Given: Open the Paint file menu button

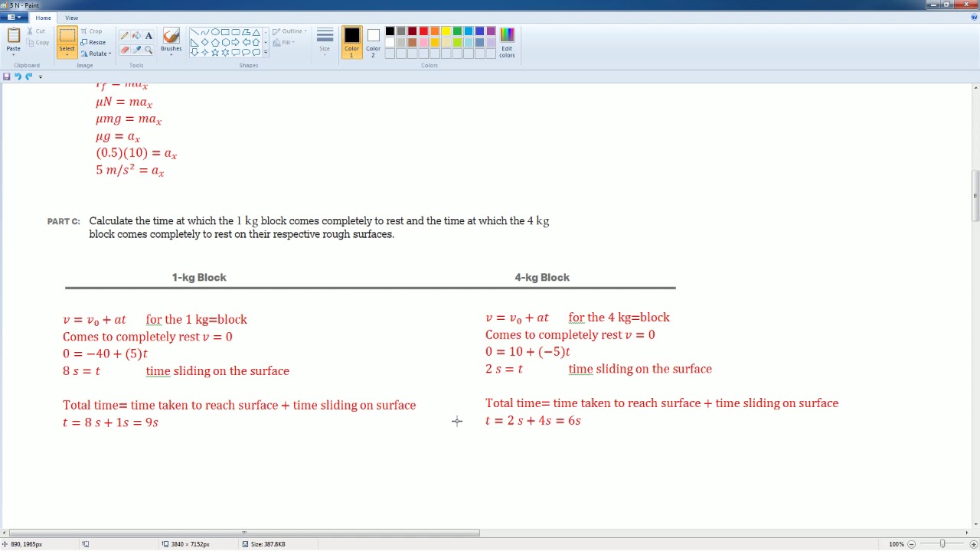Looking at the screenshot, I should (x=12, y=18).
